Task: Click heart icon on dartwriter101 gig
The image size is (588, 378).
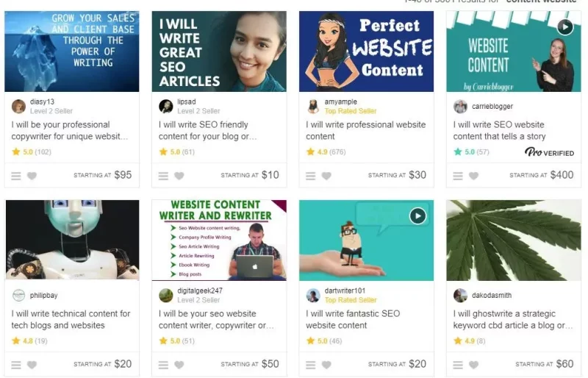Action: pos(326,365)
